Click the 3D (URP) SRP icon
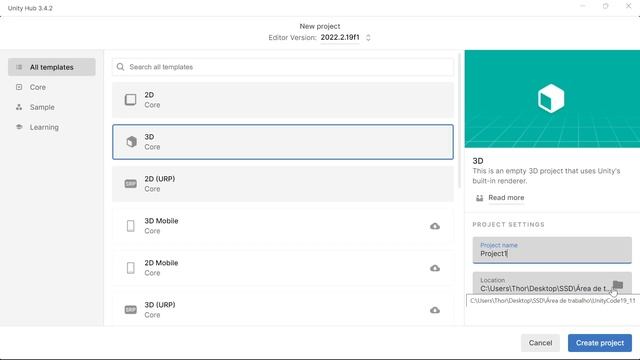The width and height of the screenshot is (640, 360). pos(131,310)
